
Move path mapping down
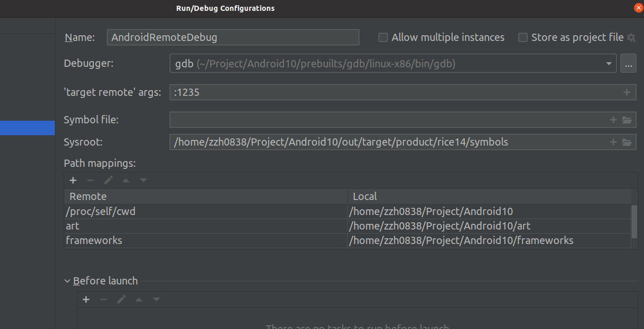(144, 180)
